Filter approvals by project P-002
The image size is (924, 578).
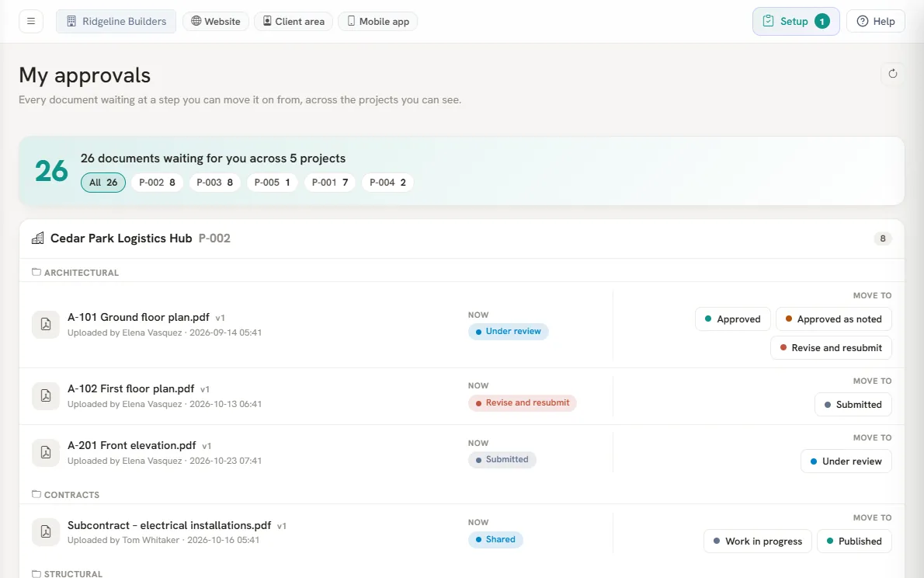click(x=158, y=183)
